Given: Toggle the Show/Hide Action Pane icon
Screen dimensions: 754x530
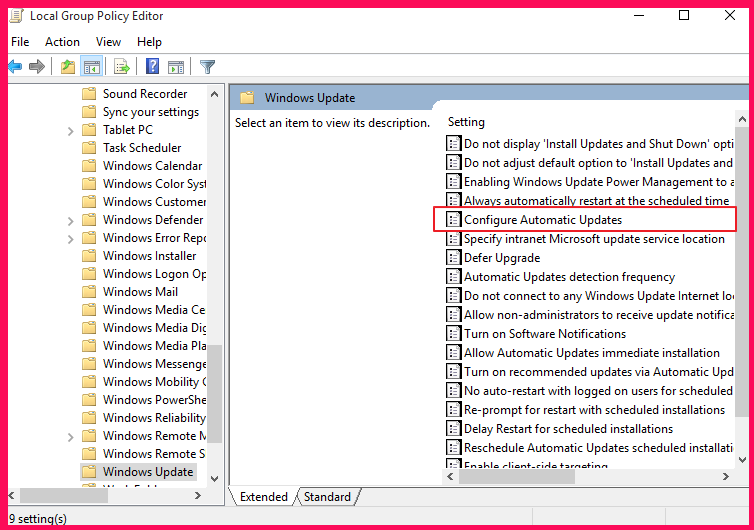Looking at the screenshot, I should [176, 67].
